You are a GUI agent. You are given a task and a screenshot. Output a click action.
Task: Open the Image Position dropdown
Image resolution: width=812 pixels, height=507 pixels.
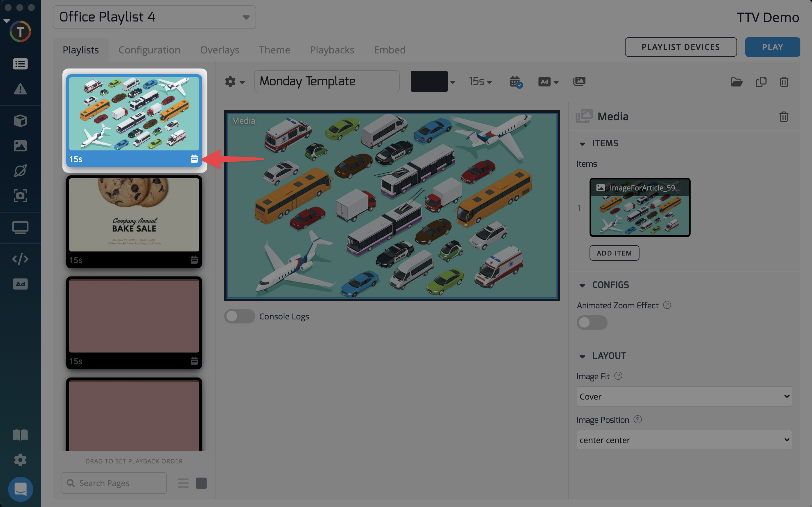pyautogui.click(x=684, y=440)
